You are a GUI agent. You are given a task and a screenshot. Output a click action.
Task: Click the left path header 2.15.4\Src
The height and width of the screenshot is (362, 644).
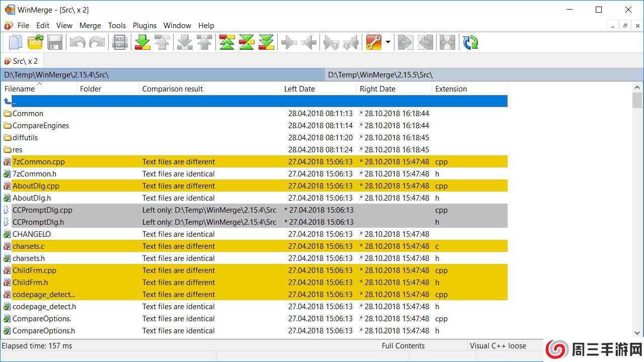163,75
